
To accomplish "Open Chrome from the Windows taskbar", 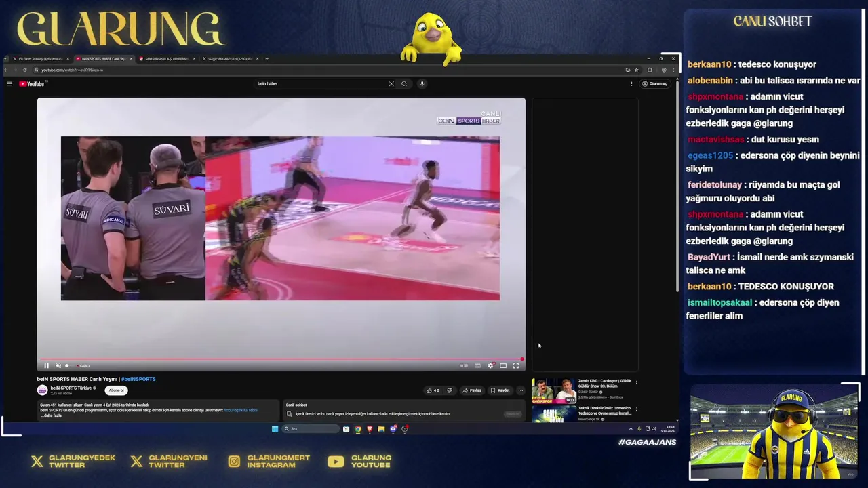I will pos(358,428).
